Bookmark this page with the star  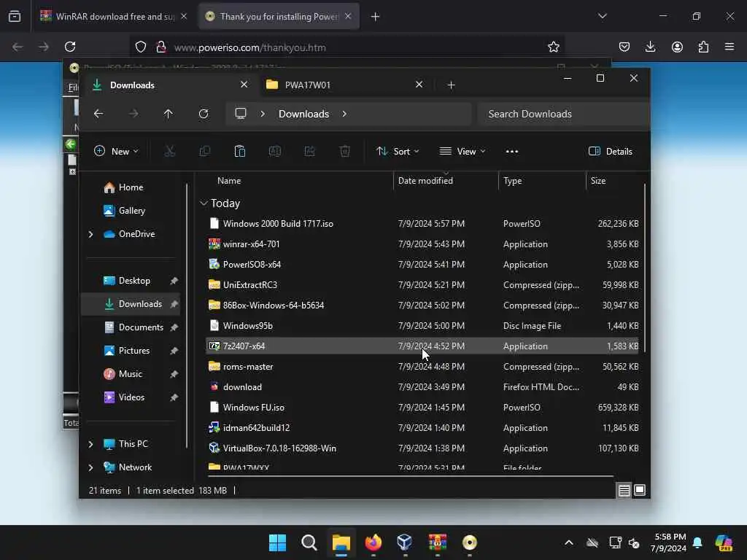553,47
